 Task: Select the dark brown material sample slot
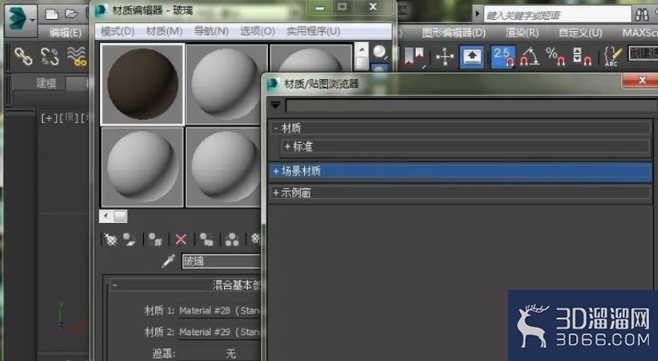[x=142, y=84]
